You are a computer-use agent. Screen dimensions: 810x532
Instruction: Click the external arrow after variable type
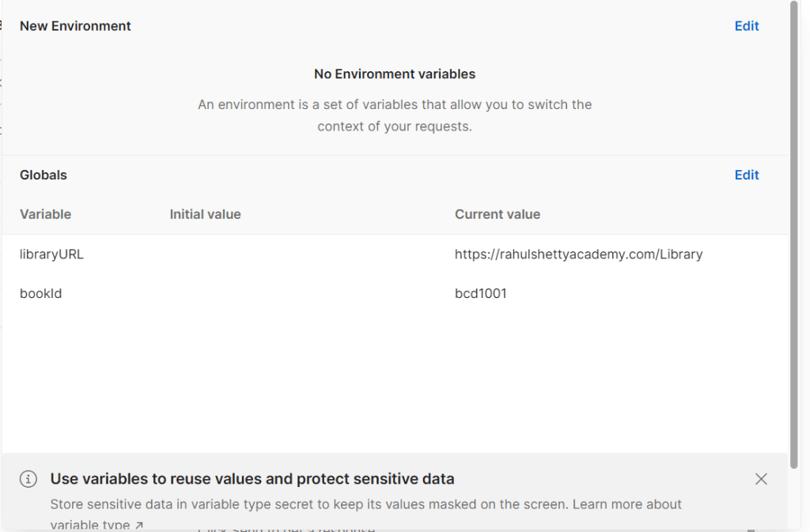click(139, 525)
